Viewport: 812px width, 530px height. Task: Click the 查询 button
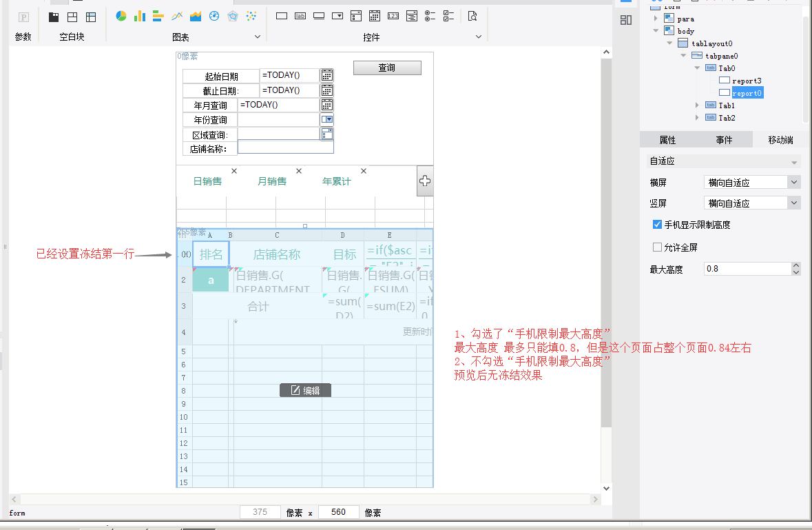click(387, 68)
